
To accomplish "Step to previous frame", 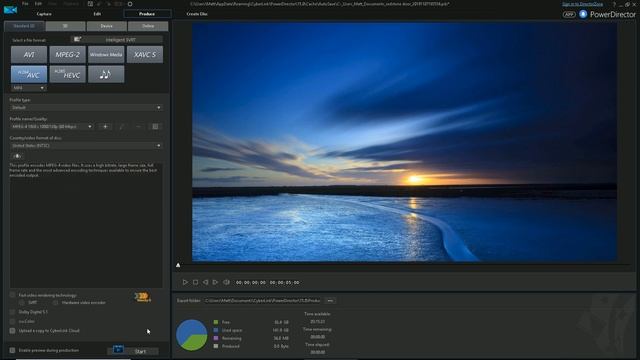I will 205,282.
